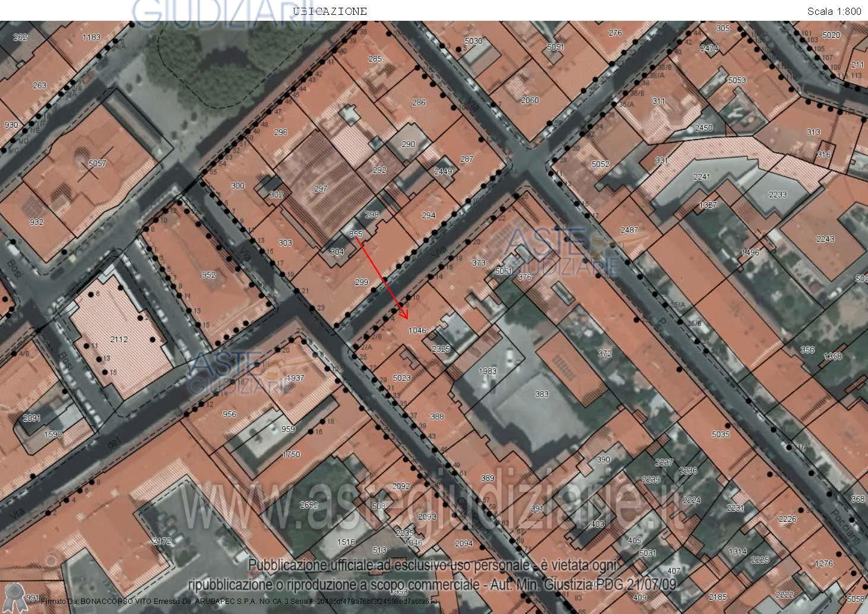Select the grey building labeled 383
868x614 pixels.
tap(541, 394)
